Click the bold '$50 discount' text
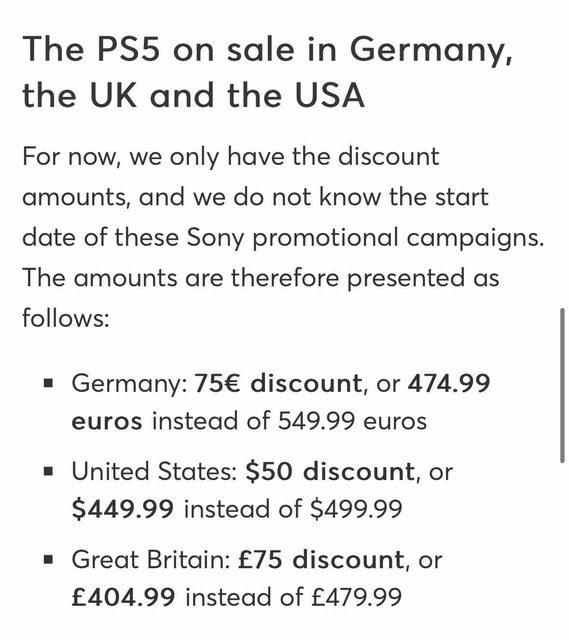 pyautogui.click(x=330, y=471)
